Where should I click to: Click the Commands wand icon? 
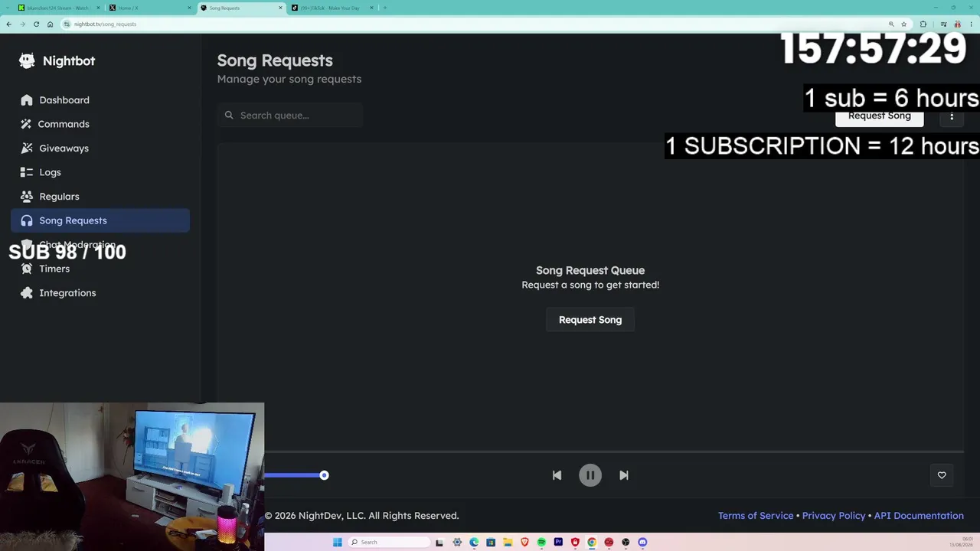point(27,124)
